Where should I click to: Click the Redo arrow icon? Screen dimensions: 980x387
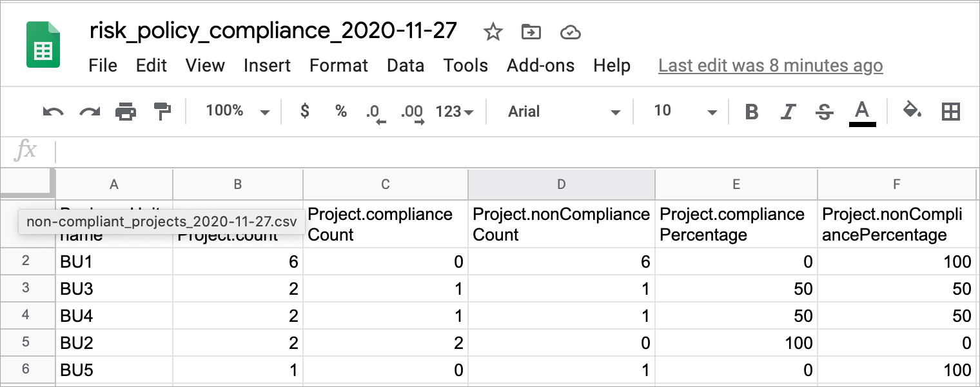[x=89, y=112]
